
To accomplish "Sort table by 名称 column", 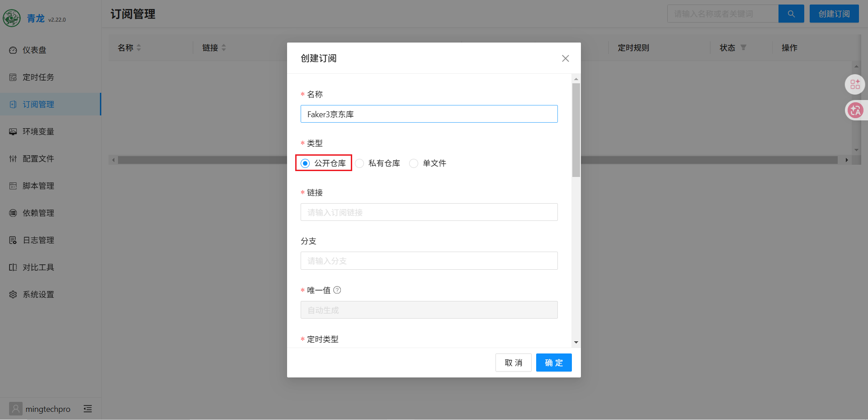I will coord(139,48).
